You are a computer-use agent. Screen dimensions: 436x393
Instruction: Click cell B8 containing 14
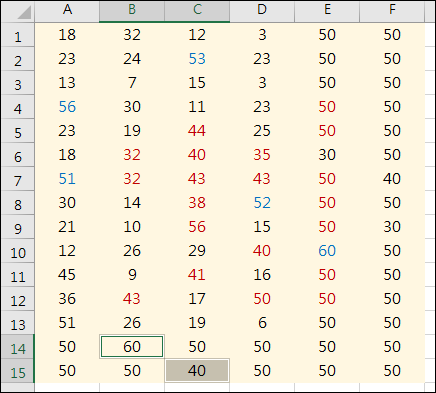(x=132, y=203)
